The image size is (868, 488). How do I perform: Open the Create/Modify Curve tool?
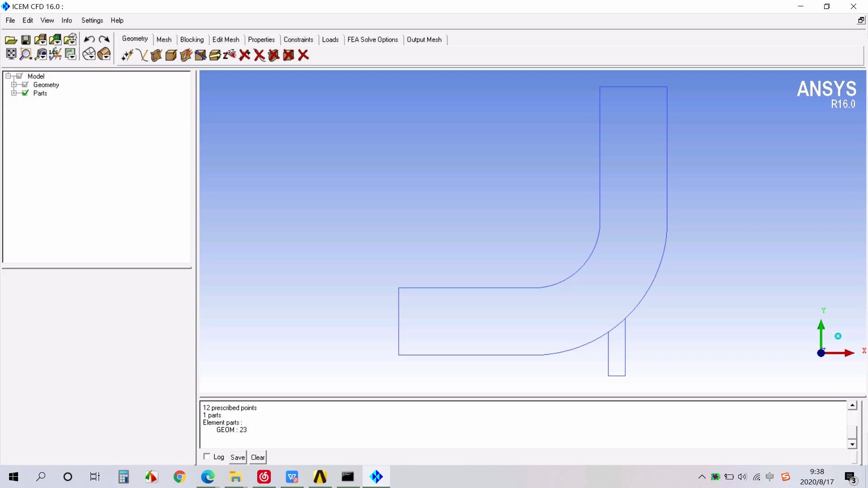(x=142, y=55)
